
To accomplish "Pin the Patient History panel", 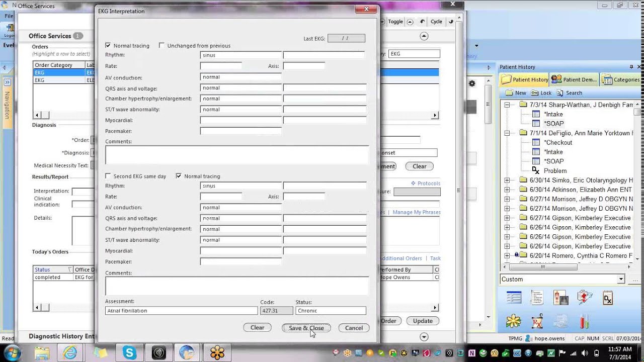I will (x=631, y=67).
